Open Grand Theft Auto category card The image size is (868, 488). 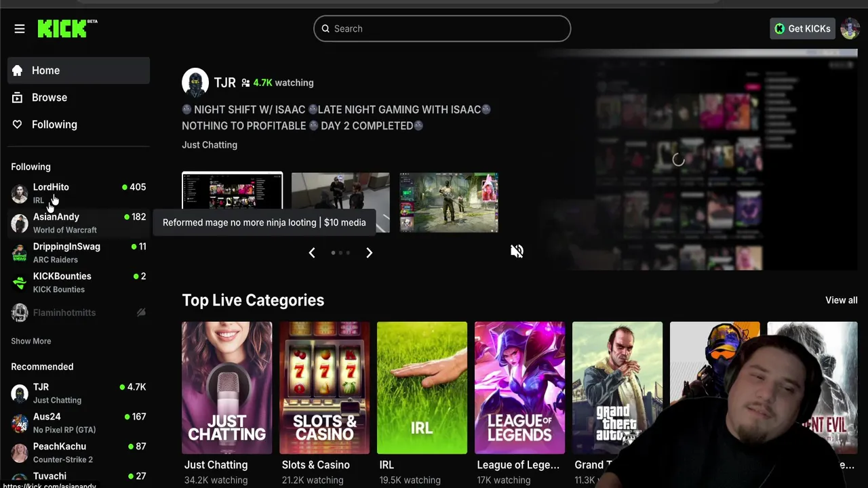click(x=617, y=388)
